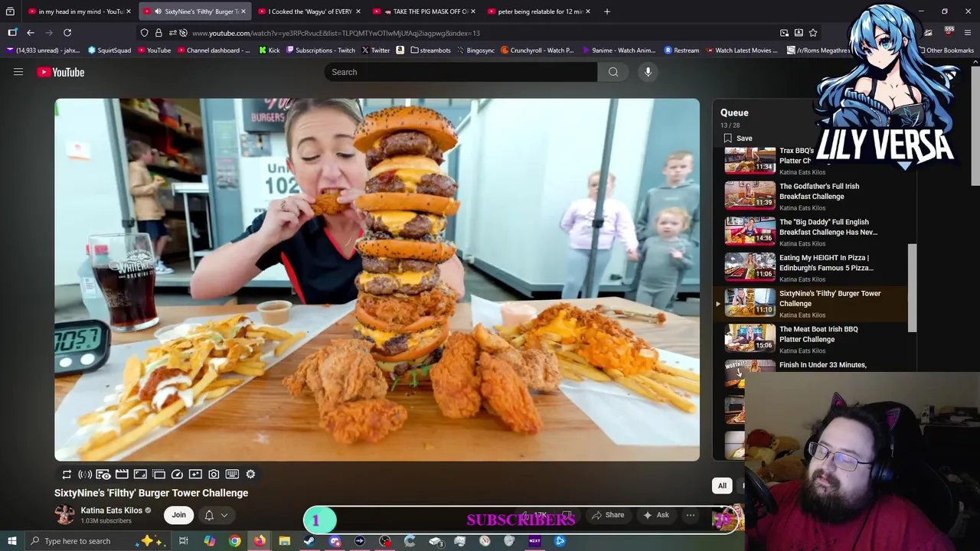Open keyboard shortcuts icon below player

coord(232,474)
